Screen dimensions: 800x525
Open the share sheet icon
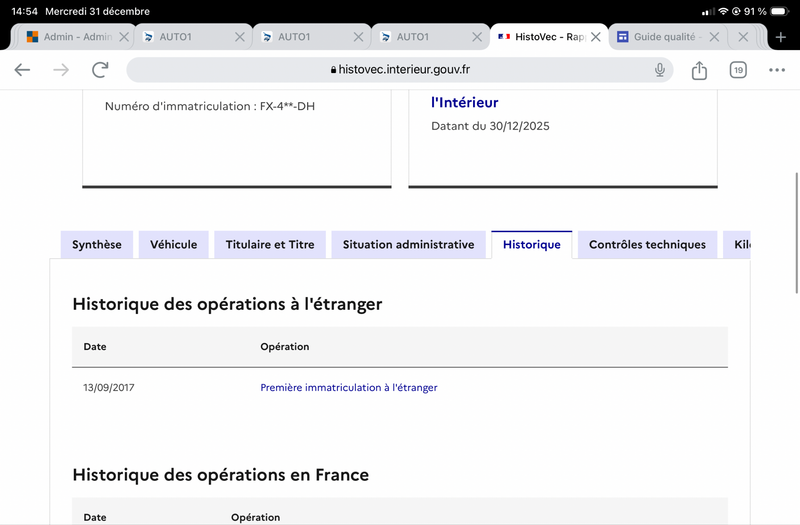(699, 70)
